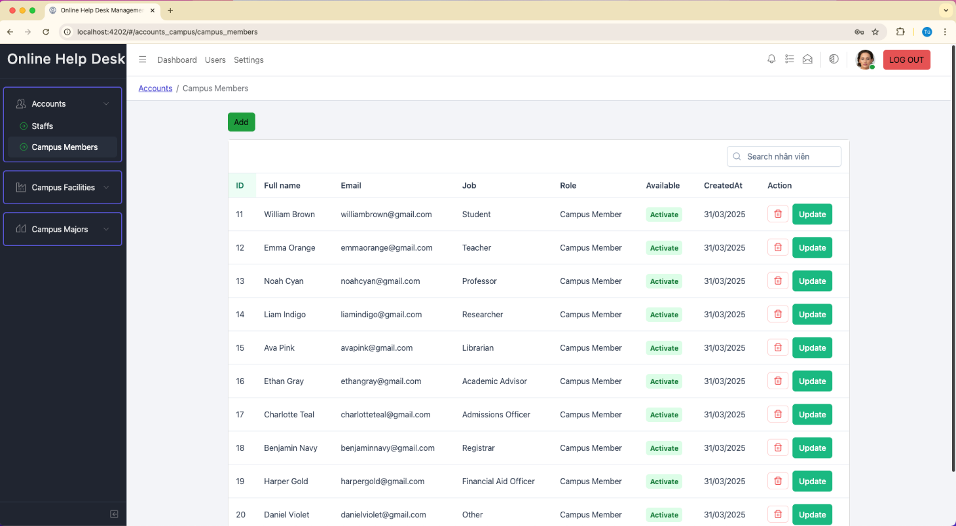Click the user avatar in the header
This screenshot has width=956, height=526.
coord(865,60)
